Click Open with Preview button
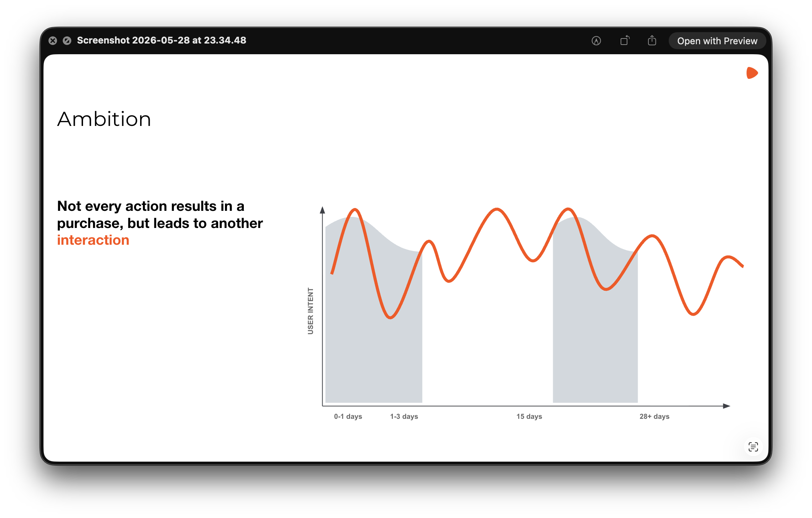This screenshot has height=518, width=812. (x=717, y=41)
